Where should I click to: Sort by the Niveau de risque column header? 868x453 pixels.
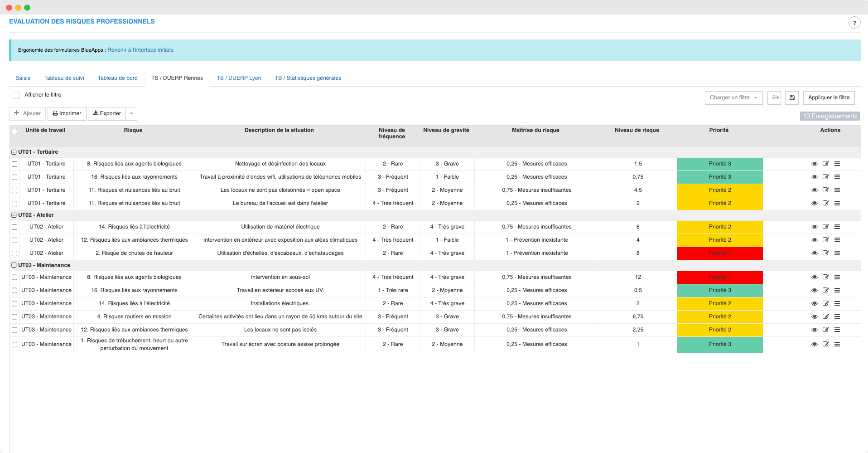(x=637, y=130)
